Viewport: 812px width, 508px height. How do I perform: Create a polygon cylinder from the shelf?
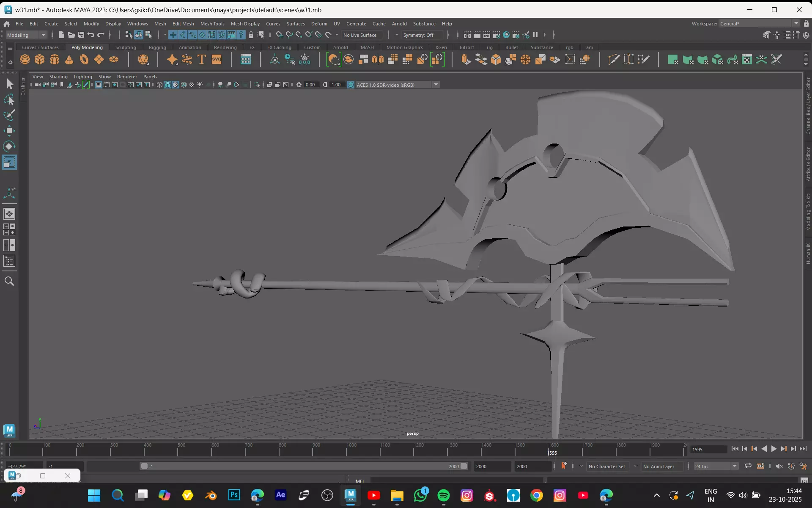tap(55, 60)
